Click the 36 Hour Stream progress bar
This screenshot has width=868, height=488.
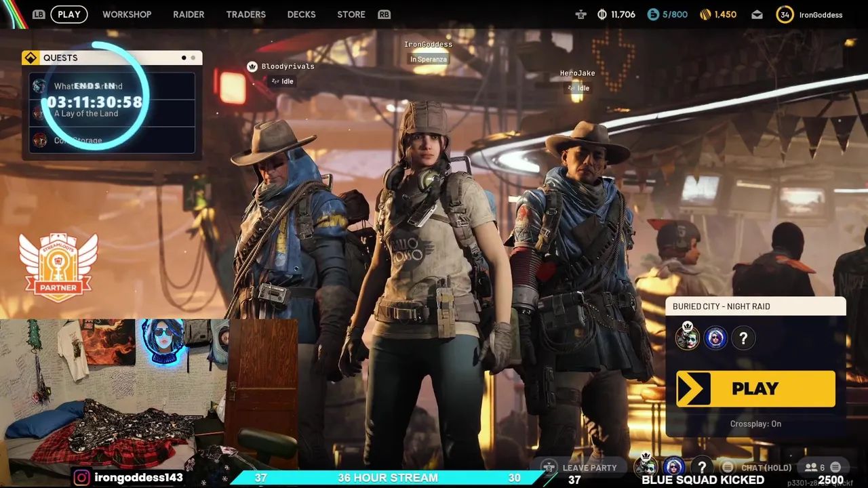387,478
